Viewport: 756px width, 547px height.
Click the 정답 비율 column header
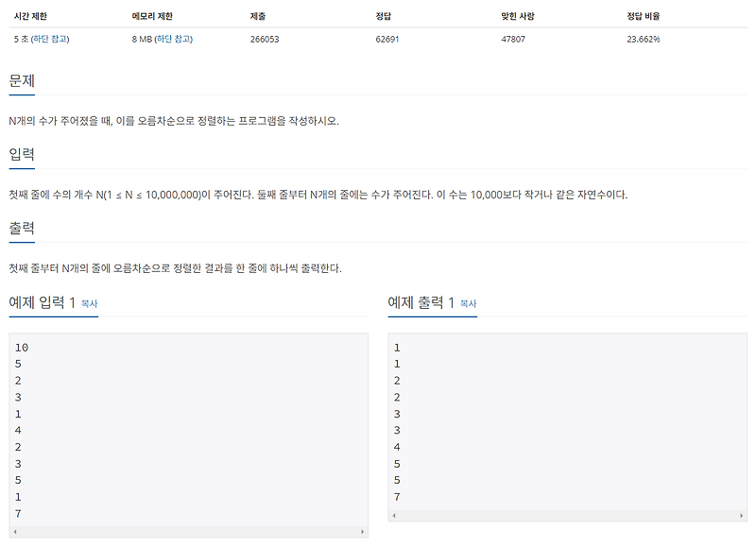[643, 14]
